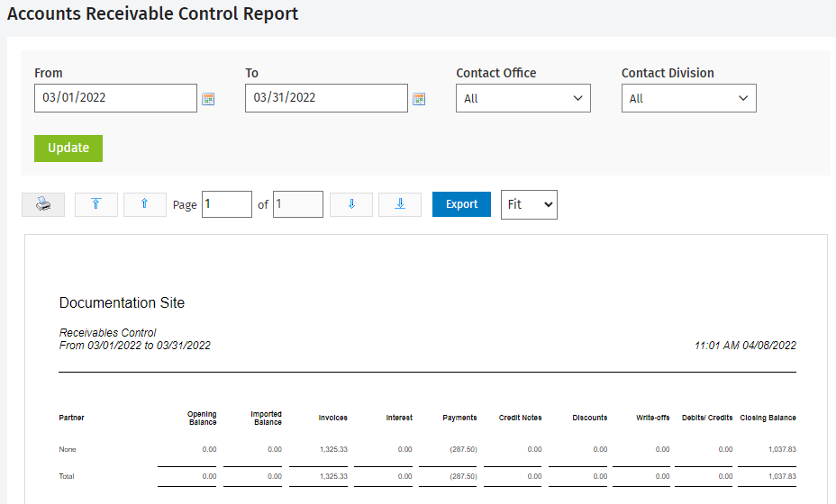The width and height of the screenshot is (836, 504).
Task: Click the Opening Balance column header
Action: coord(202,418)
